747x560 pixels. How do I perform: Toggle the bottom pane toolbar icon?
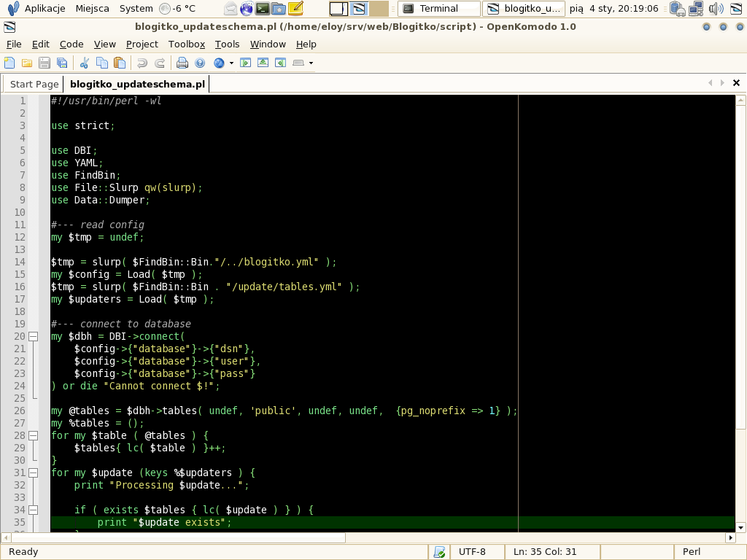coord(263,63)
